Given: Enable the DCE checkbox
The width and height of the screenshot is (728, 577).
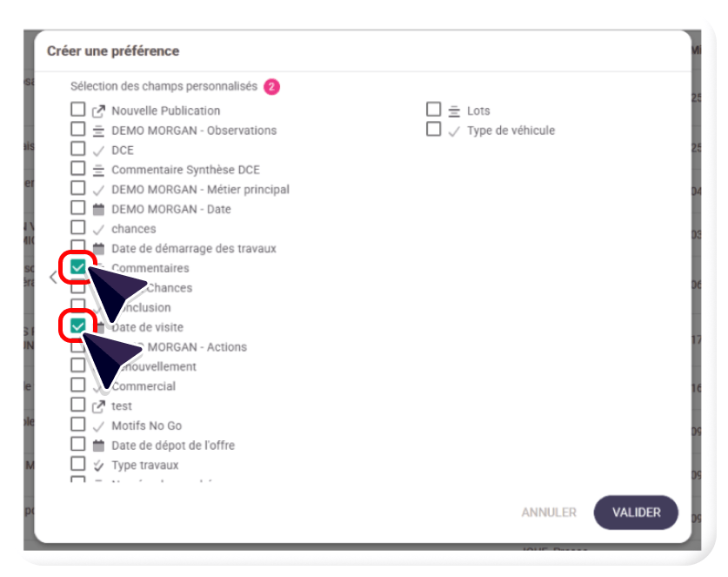Looking at the screenshot, I should [x=78, y=150].
